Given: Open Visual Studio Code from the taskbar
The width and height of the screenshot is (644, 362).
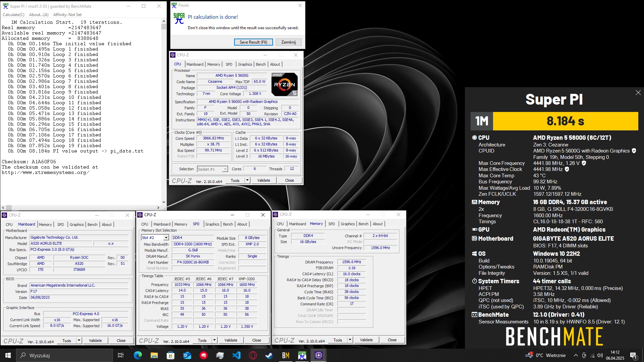Looking at the screenshot, I should click(x=236, y=355).
